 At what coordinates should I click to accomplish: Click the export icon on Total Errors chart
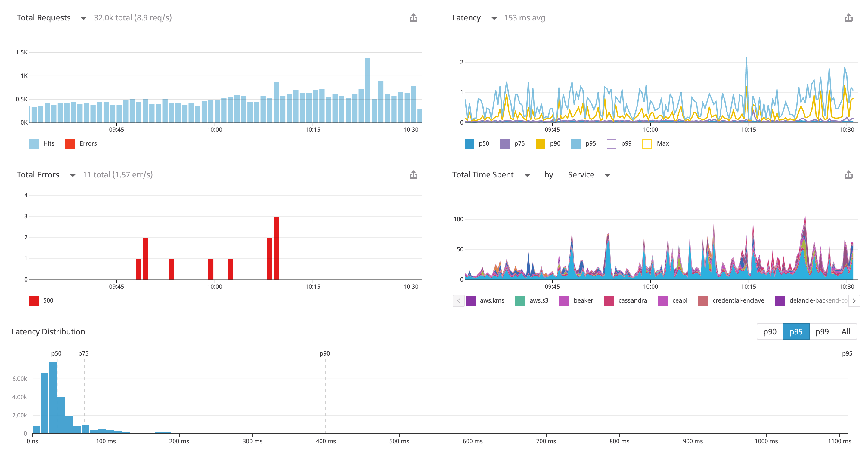coord(414,174)
